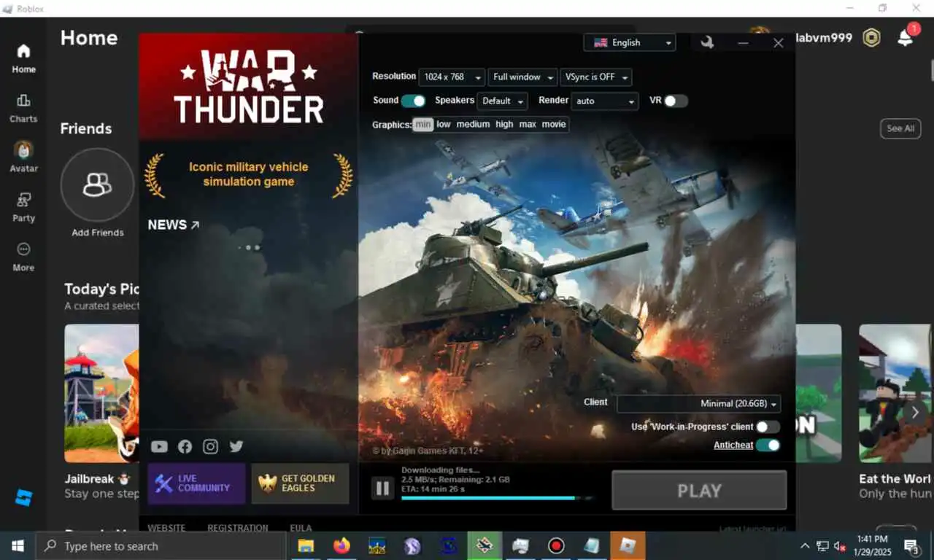Open the Full window mode dropdown
Viewport: 934px width, 560px height.
click(522, 77)
